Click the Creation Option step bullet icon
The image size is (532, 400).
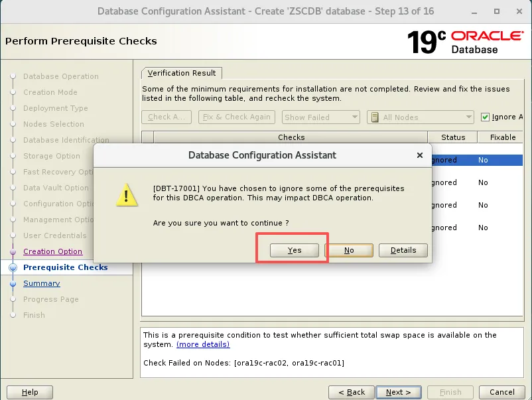point(13,251)
